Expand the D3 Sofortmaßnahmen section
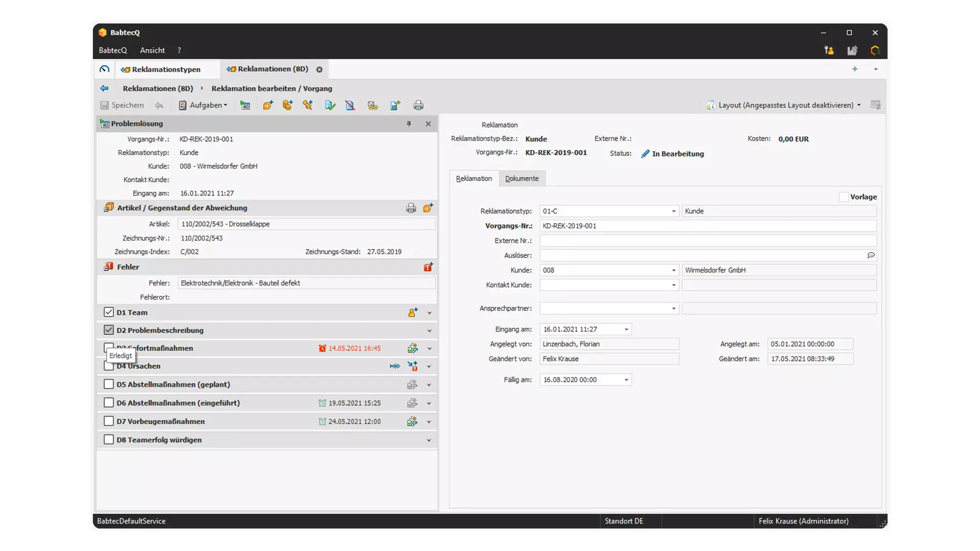 point(429,348)
